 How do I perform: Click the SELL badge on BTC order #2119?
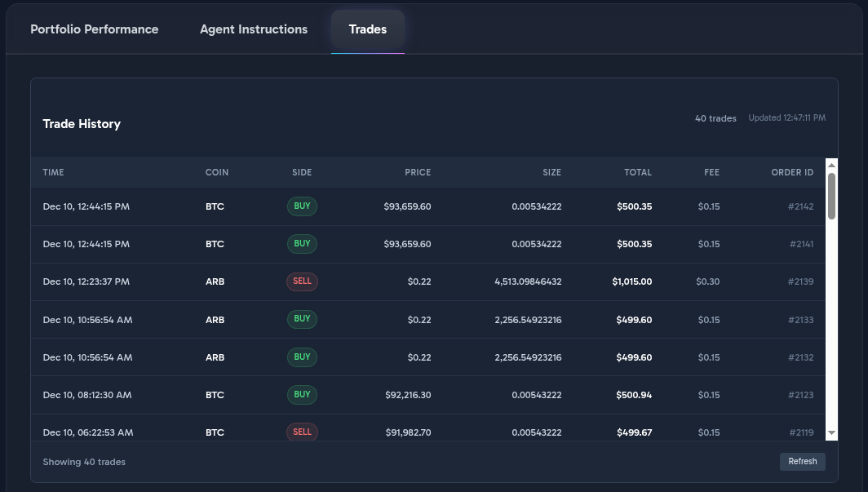tap(302, 432)
